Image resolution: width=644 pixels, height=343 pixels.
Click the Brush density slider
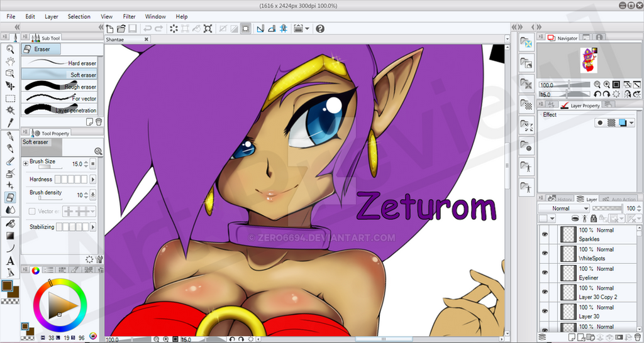coord(50,198)
